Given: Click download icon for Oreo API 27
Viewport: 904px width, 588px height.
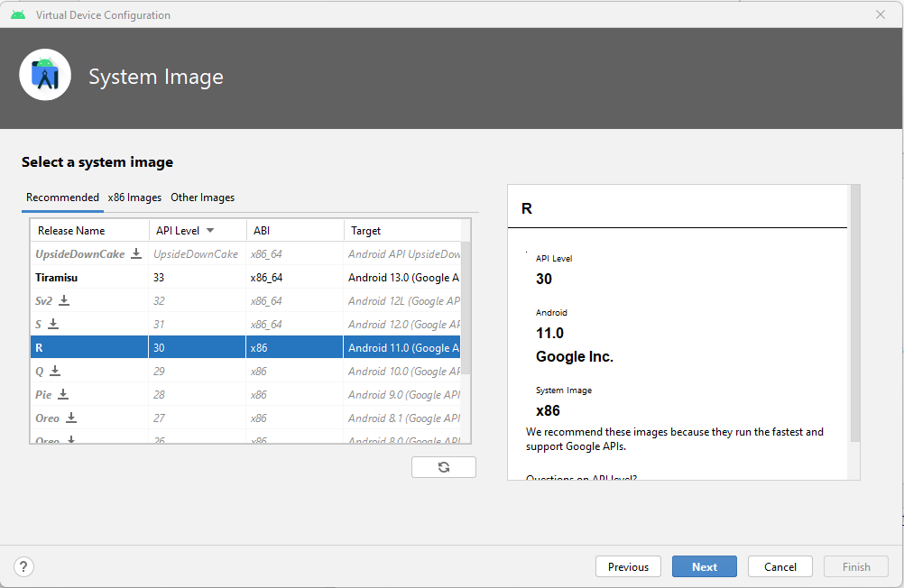Looking at the screenshot, I should coord(71,418).
